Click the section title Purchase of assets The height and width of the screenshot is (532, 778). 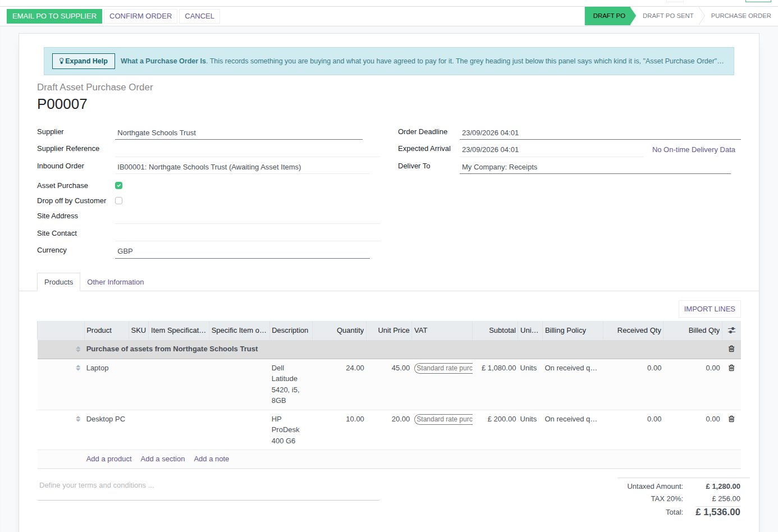172,349
